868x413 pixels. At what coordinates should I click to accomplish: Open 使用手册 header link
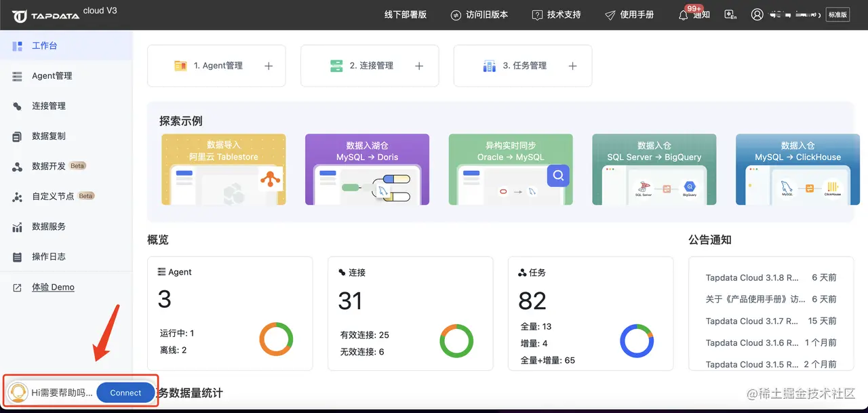pyautogui.click(x=637, y=14)
